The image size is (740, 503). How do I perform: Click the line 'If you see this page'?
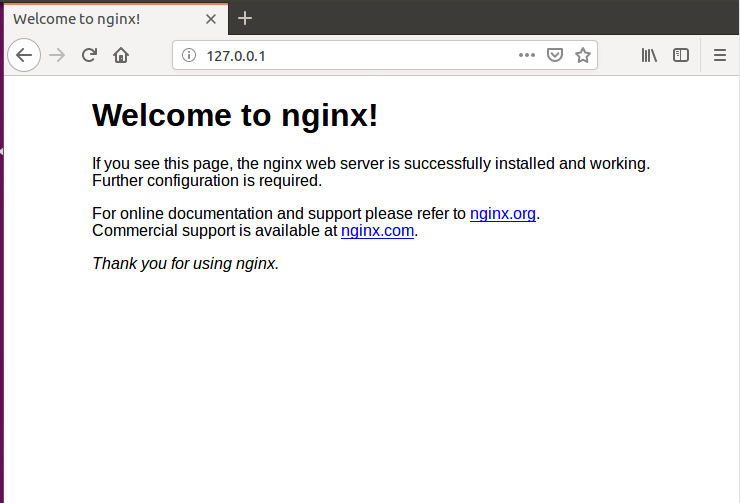click(x=371, y=164)
